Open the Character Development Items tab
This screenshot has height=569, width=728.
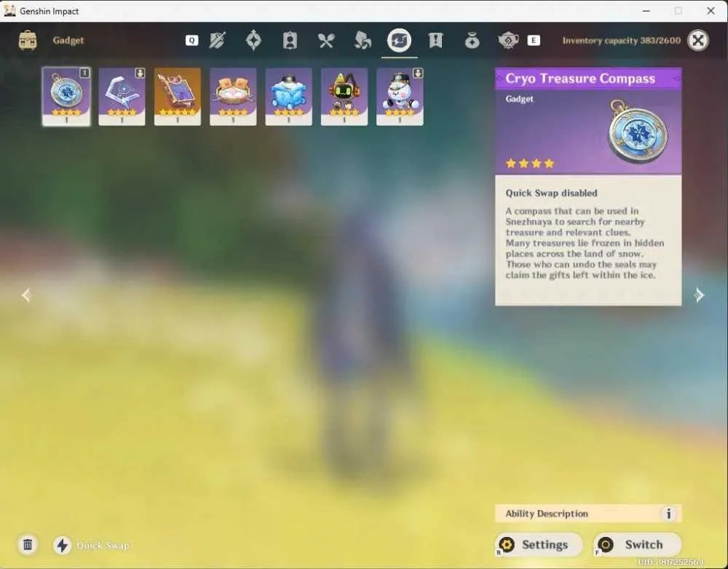coord(290,40)
